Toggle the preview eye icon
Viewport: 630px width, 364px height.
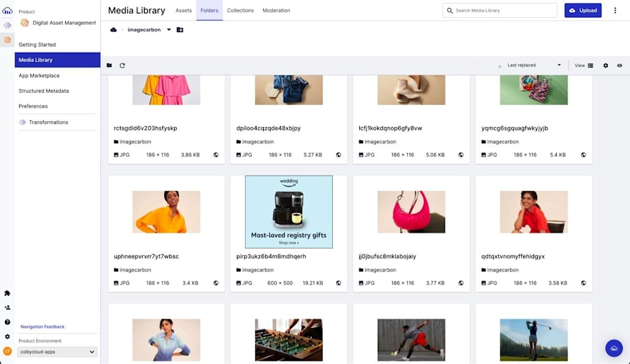coord(620,66)
